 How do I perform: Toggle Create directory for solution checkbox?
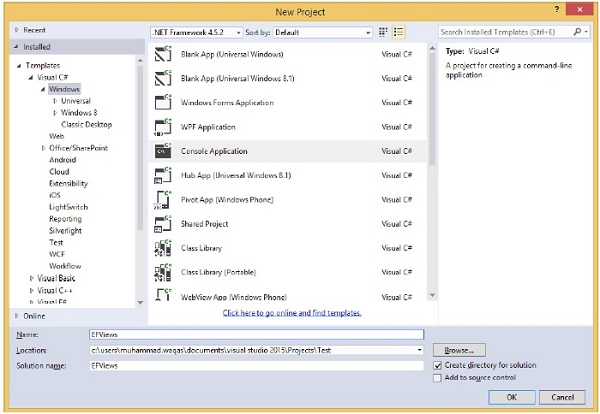click(x=437, y=365)
